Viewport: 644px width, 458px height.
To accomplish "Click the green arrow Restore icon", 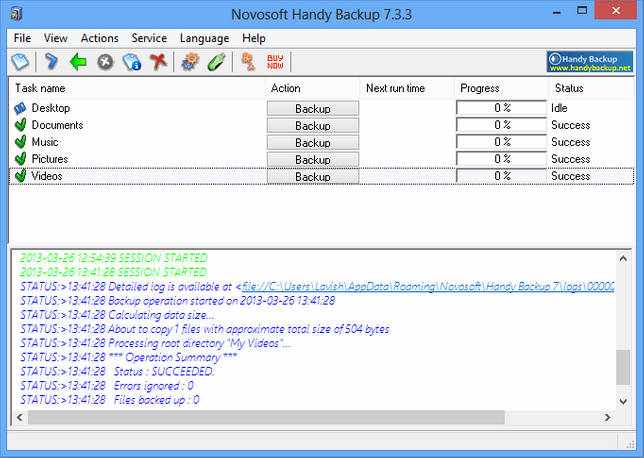I will [x=78, y=62].
